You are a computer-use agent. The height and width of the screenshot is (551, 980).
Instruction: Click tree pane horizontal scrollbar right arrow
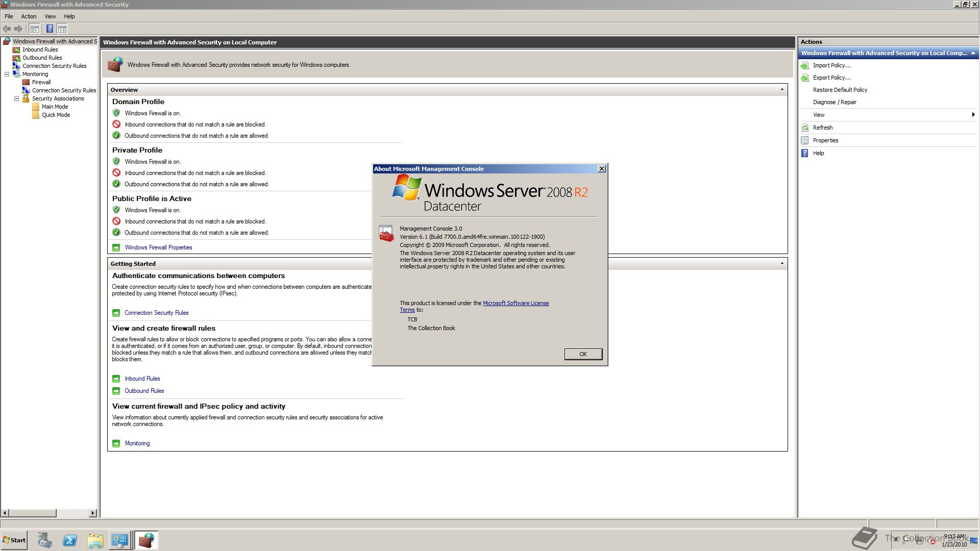click(x=92, y=513)
